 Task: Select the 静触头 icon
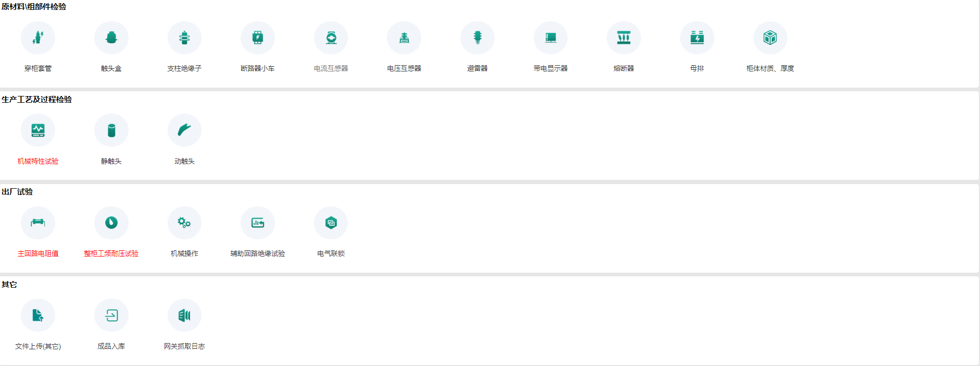[111, 130]
